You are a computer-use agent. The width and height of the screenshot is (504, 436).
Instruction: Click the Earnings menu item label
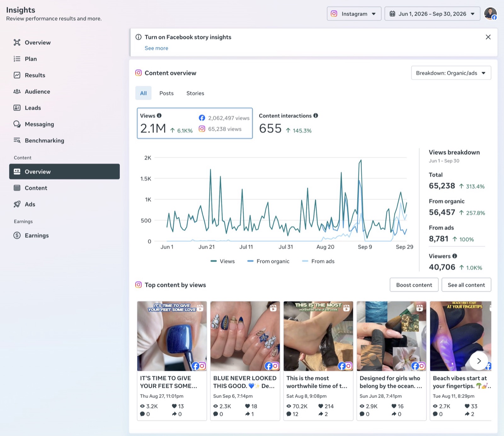click(37, 235)
